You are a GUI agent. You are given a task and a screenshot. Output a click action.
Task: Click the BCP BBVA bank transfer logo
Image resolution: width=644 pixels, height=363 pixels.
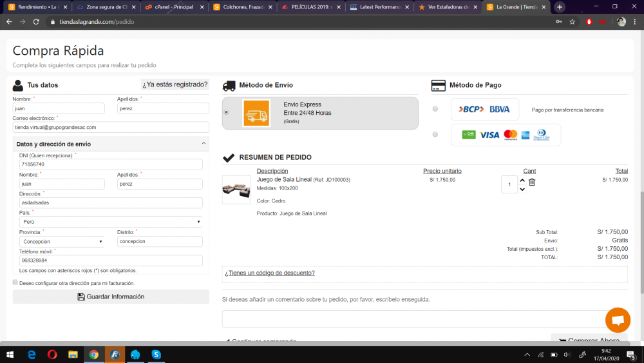pyautogui.click(x=485, y=110)
